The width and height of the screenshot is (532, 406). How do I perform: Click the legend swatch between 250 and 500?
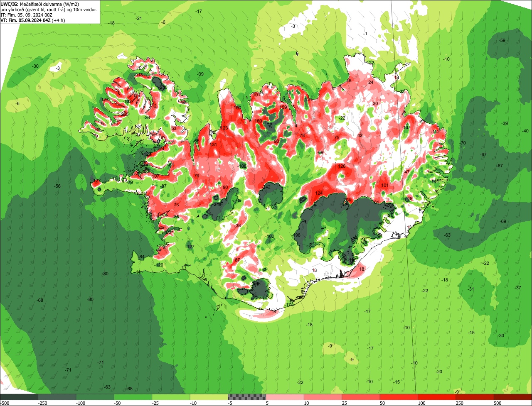tap(475, 397)
